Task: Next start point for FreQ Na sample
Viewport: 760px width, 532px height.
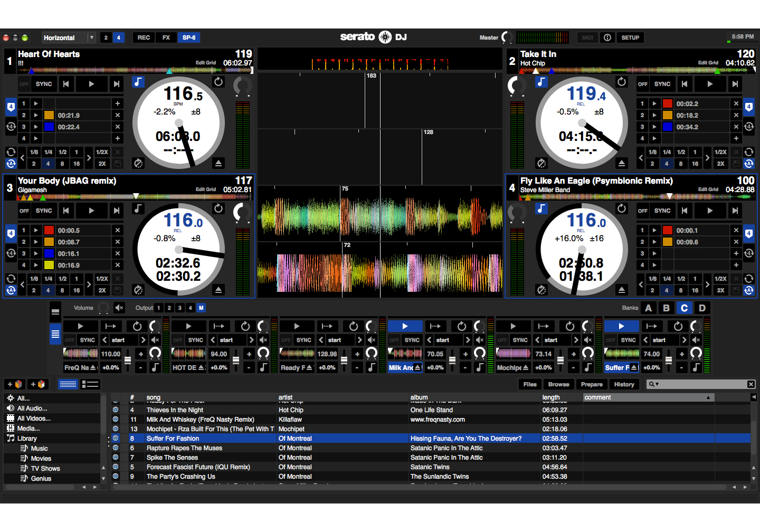Action: tap(143, 340)
